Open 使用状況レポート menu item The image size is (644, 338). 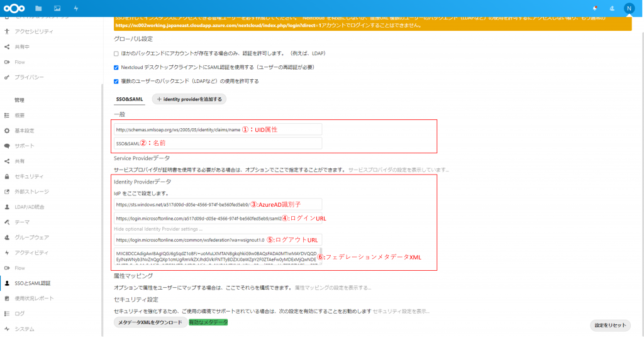34,298
